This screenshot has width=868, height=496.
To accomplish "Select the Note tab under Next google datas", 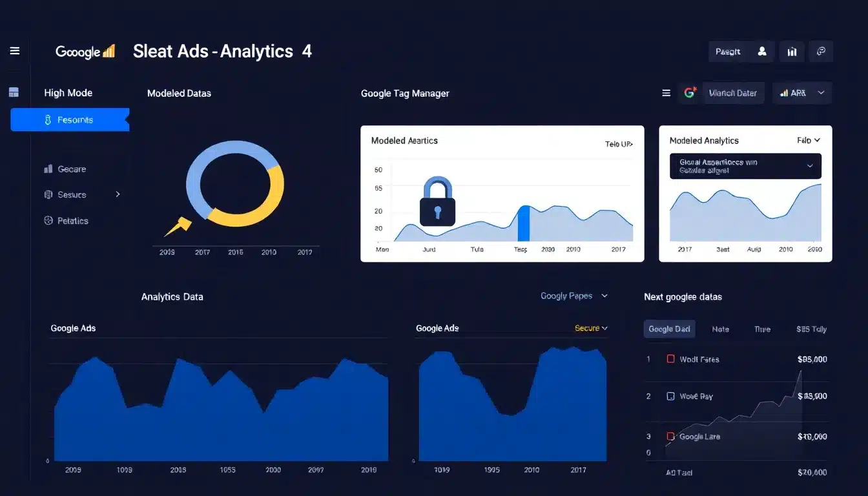I will [720, 329].
